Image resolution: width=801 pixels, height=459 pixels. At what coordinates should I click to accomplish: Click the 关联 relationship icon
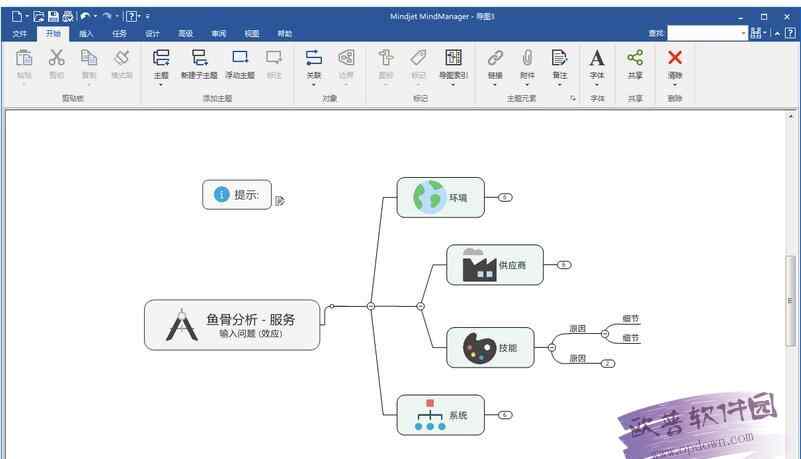pyautogui.click(x=314, y=58)
